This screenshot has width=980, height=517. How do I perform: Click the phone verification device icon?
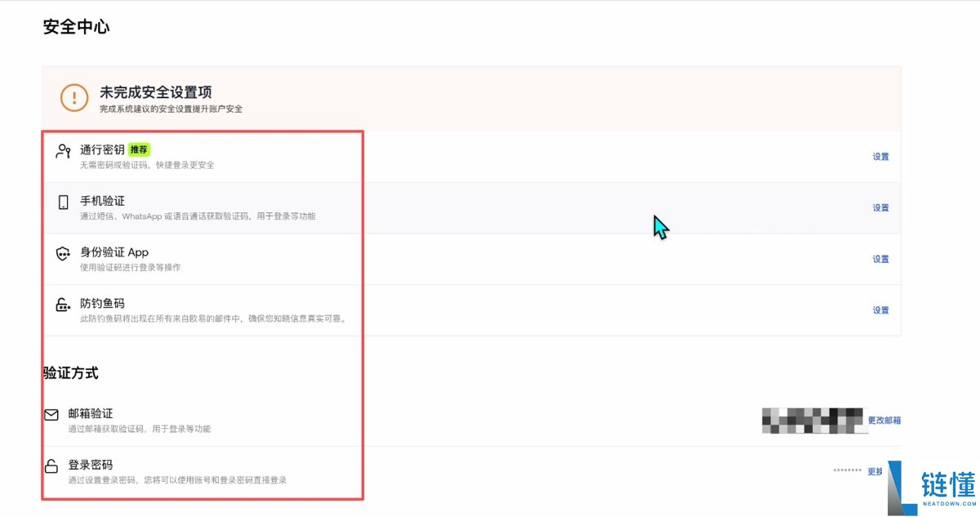[x=63, y=203]
